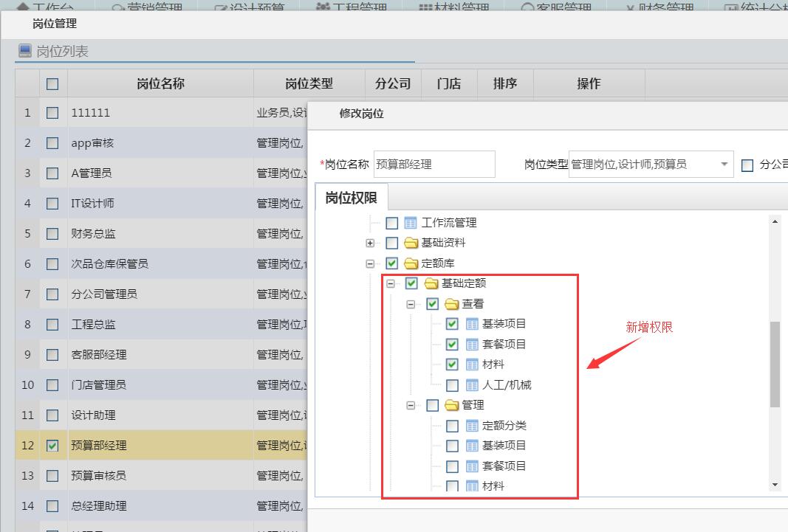Check the 分公司 checkbox in dialog
Viewport: 788px width, 532px height.
coord(747,165)
